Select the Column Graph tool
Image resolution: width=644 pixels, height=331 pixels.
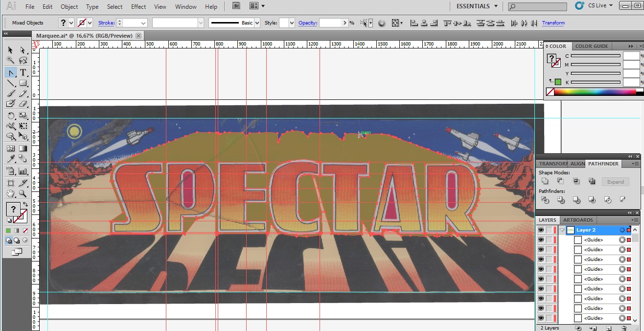23,171
